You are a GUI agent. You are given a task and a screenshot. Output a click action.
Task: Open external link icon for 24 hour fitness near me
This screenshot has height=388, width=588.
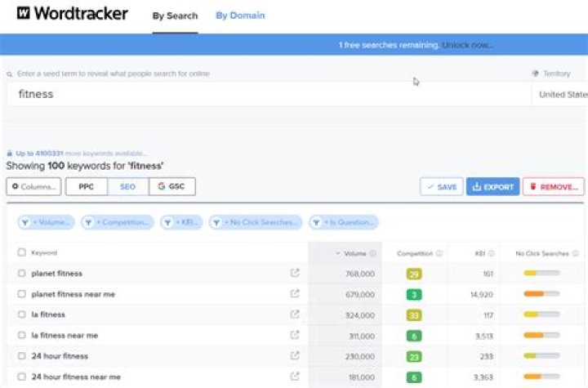pyautogui.click(x=295, y=376)
